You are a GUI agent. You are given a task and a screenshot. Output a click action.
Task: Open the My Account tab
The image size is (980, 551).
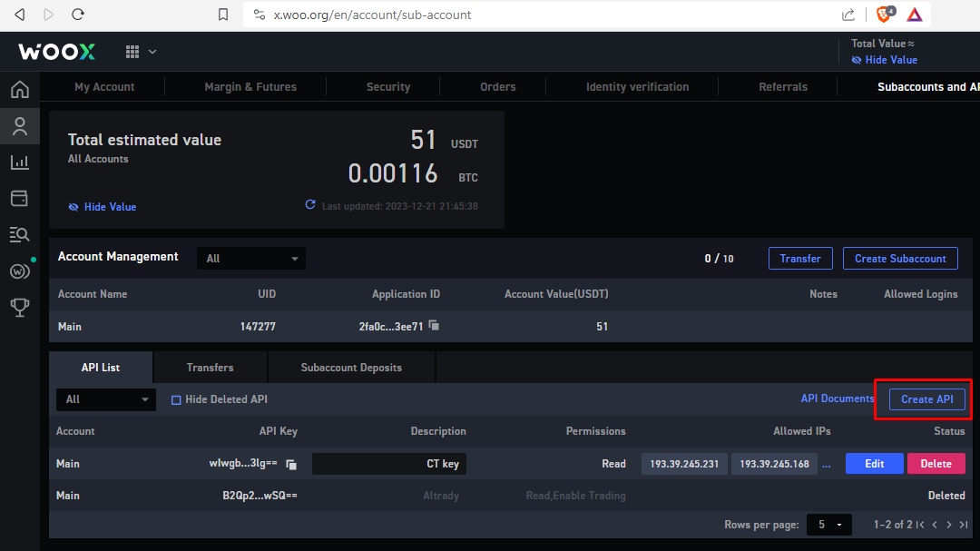pos(104,87)
